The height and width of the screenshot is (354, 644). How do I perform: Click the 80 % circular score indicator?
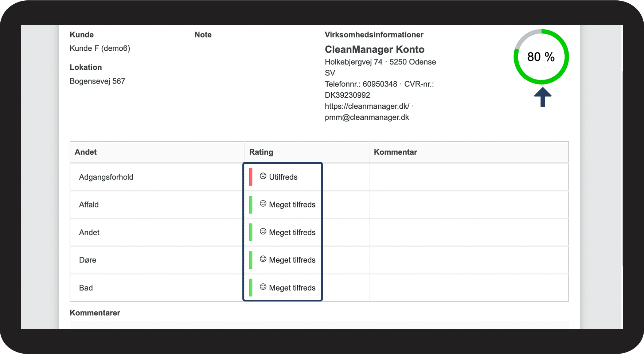[x=541, y=57]
